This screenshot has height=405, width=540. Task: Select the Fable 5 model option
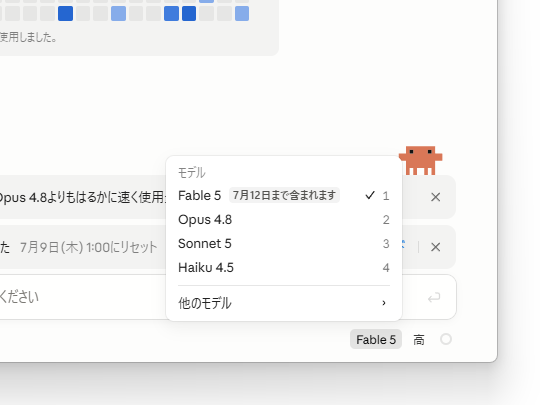pos(284,196)
